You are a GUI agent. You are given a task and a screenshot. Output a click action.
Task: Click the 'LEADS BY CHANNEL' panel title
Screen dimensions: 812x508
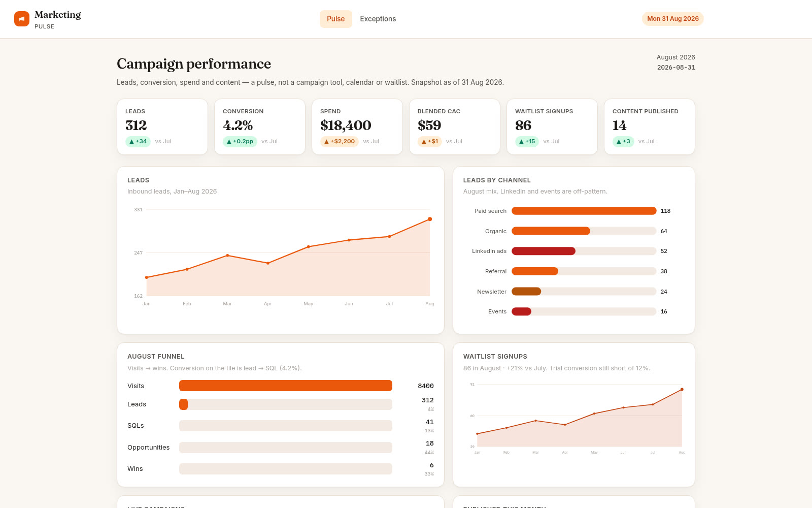point(497,180)
